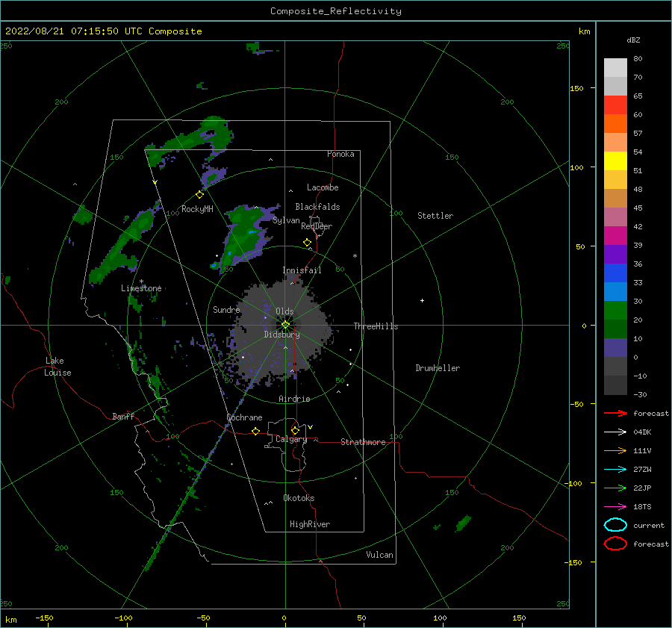Select the Sundre label

pos(226,309)
